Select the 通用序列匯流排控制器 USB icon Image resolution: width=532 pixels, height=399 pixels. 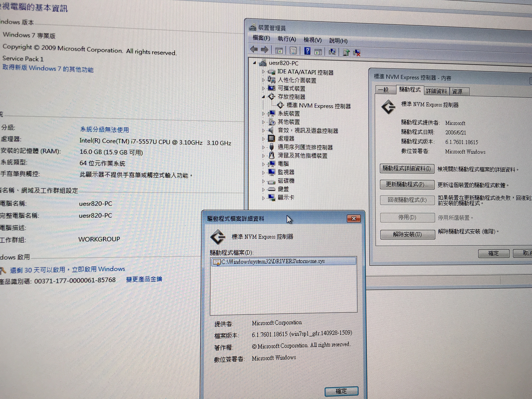point(272,147)
